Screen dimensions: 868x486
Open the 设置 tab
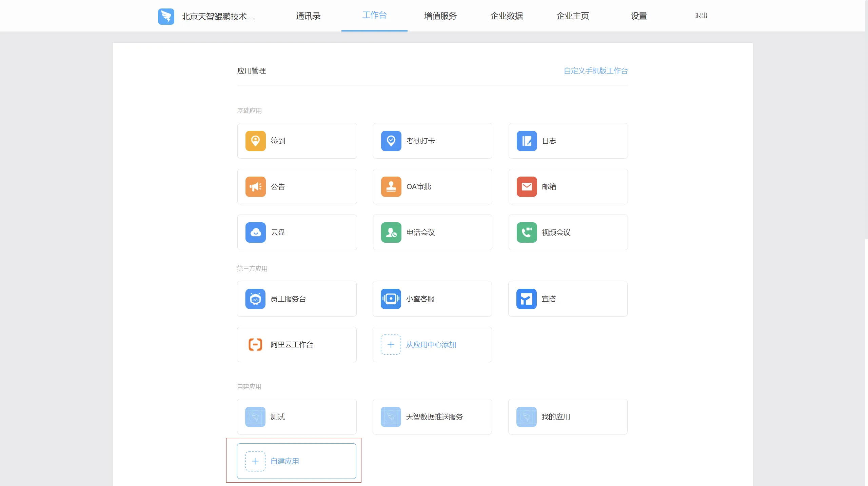tap(639, 16)
